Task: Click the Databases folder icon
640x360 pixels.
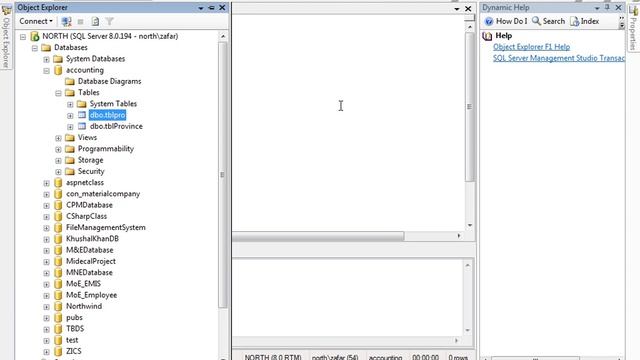Action: click(x=46, y=48)
